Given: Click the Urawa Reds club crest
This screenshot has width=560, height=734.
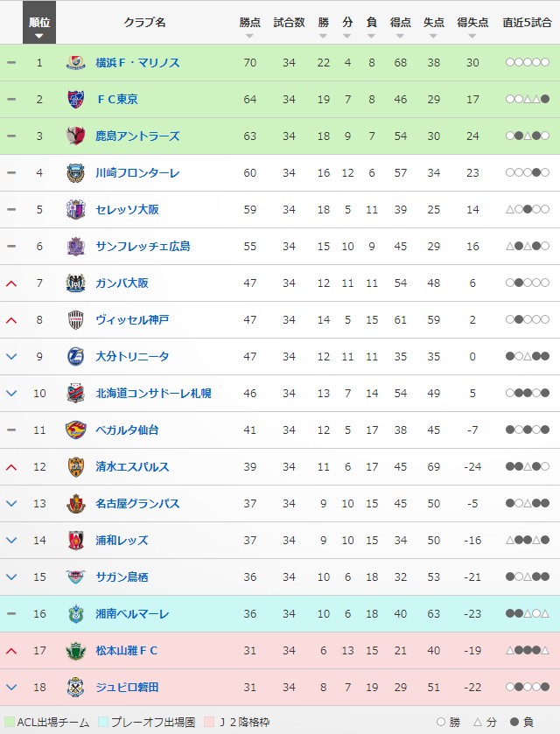Looking at the screenshot, I should (75, 541).
